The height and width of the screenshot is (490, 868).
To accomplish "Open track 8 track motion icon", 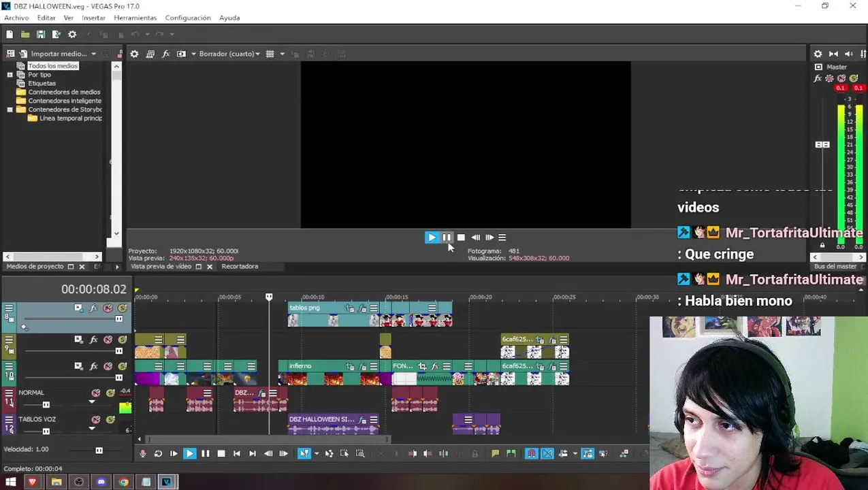I will point(78,308).
